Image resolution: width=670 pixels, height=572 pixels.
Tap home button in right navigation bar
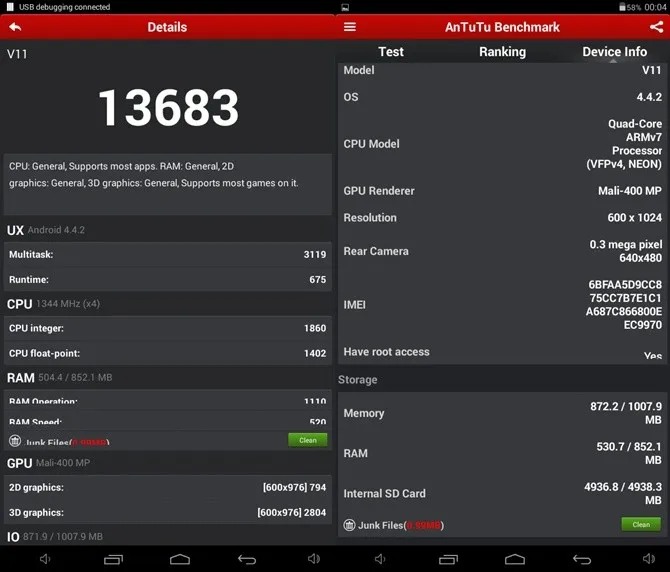pyautogui.click(x=515, y=559)
